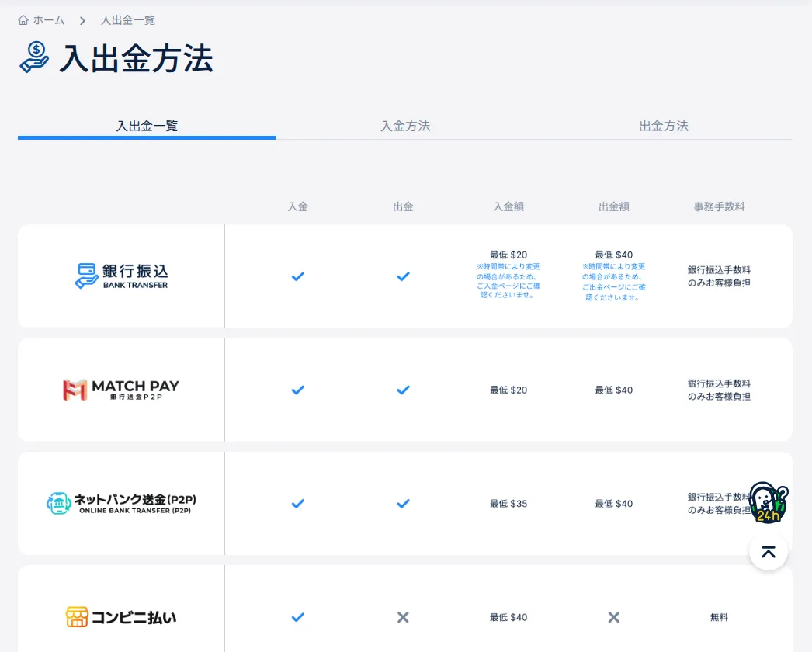Click the fee text in Match Pay row

coord(720,390)
